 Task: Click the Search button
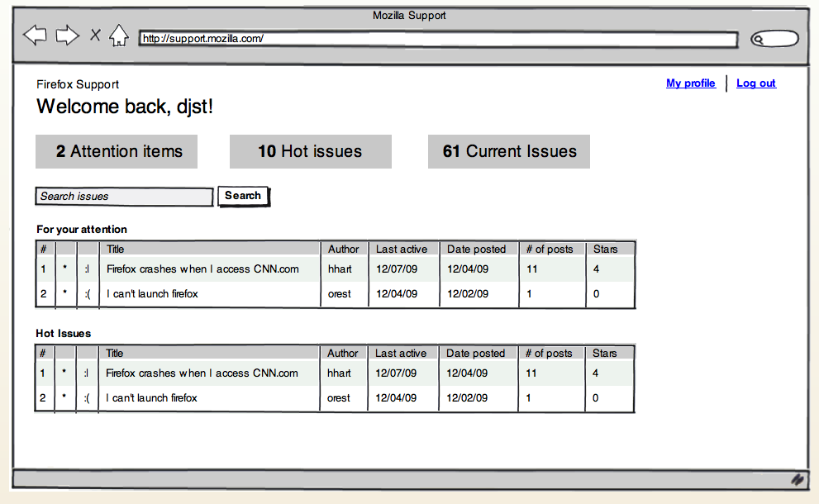[243, 196]
